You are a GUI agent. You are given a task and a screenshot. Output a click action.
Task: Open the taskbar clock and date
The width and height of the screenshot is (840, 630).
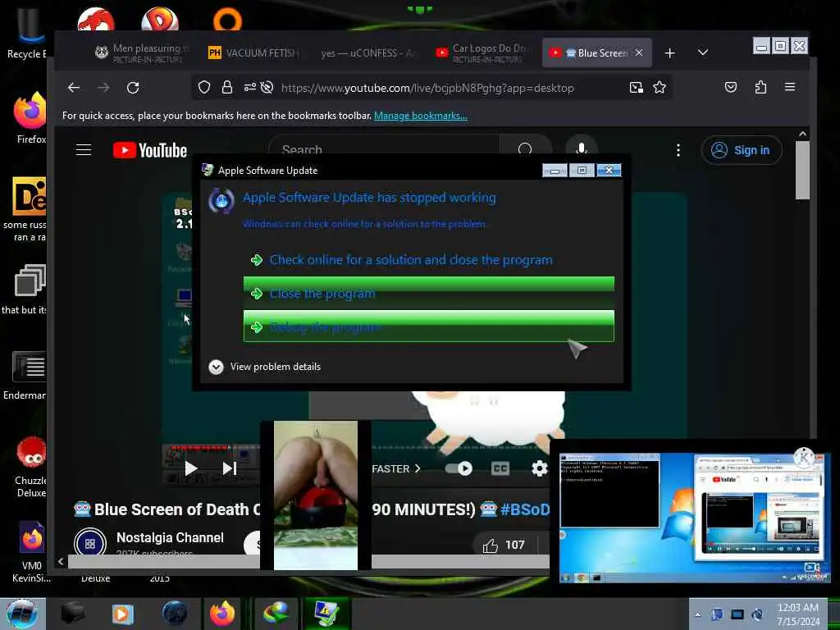pyautogui.click(x=798, y=614)
